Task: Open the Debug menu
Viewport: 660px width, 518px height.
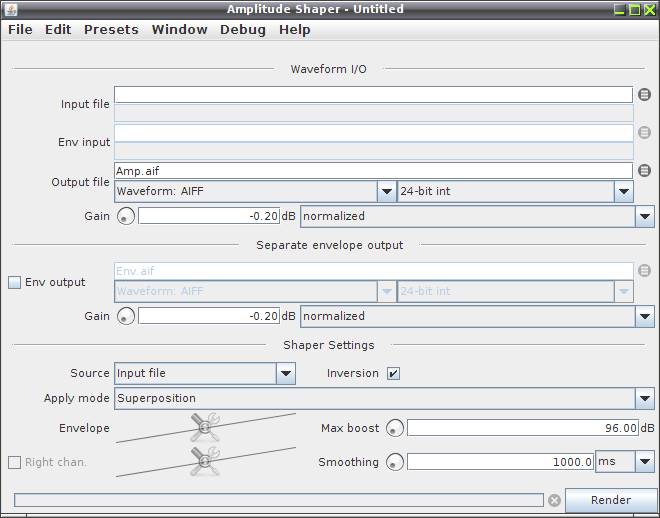Action: click(x=243, y=30)
